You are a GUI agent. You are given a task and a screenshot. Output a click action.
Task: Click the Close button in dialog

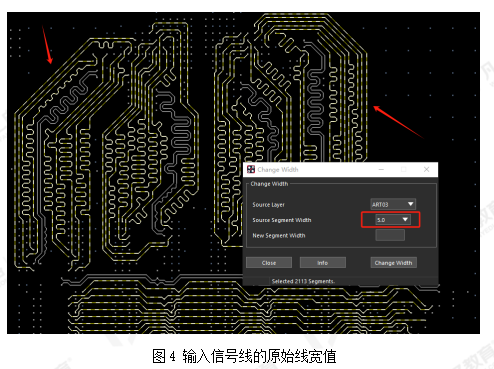pyautogui.click(x=269, y=263)
